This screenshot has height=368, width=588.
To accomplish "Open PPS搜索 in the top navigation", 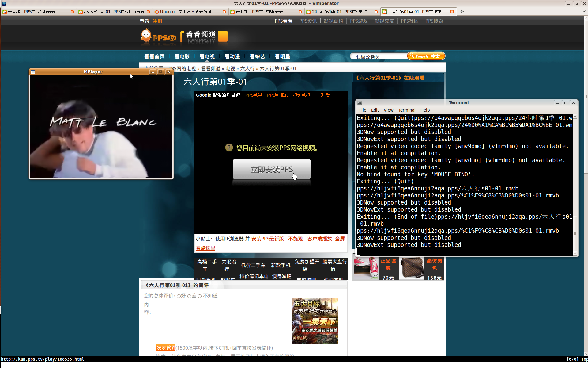I will click(434, 21).
